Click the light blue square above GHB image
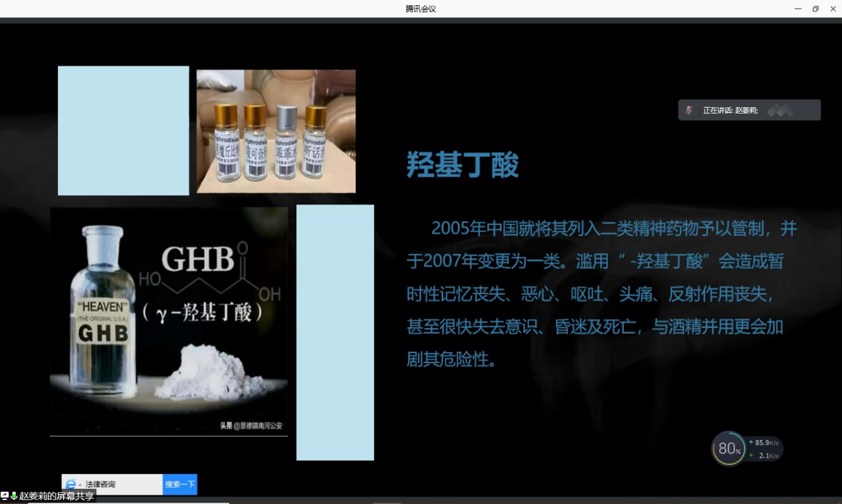 click(123, 130)
